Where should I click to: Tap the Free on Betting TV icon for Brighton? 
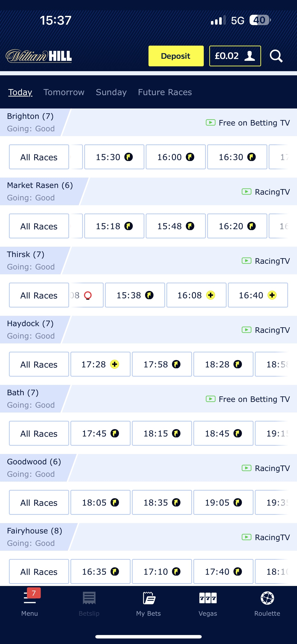coord(210,123)
